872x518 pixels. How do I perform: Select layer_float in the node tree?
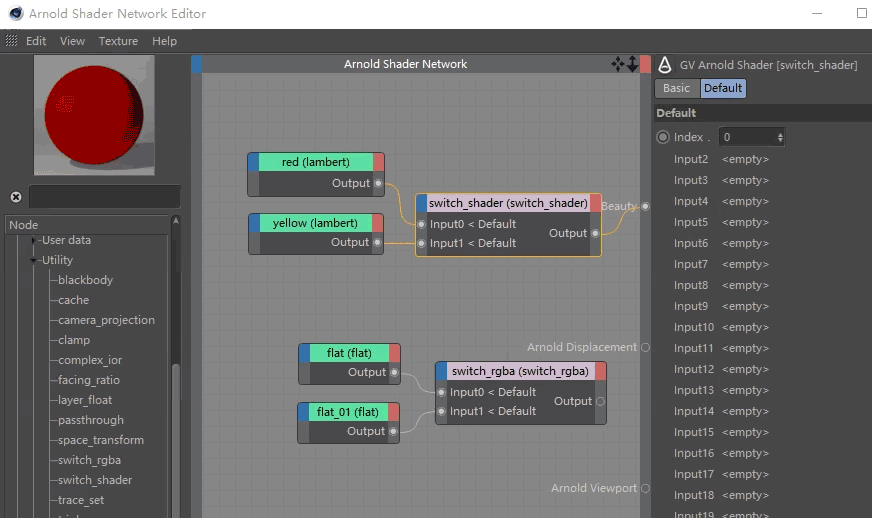[85, 400]
